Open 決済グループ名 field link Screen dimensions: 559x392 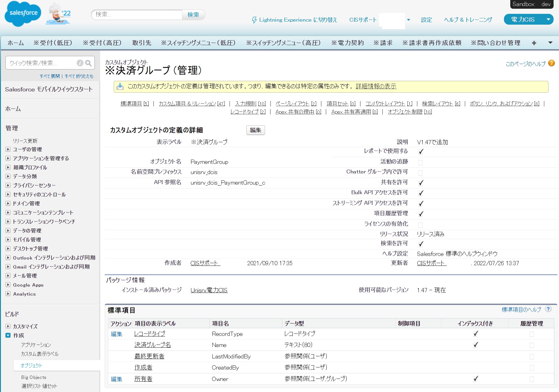point(153,345)
